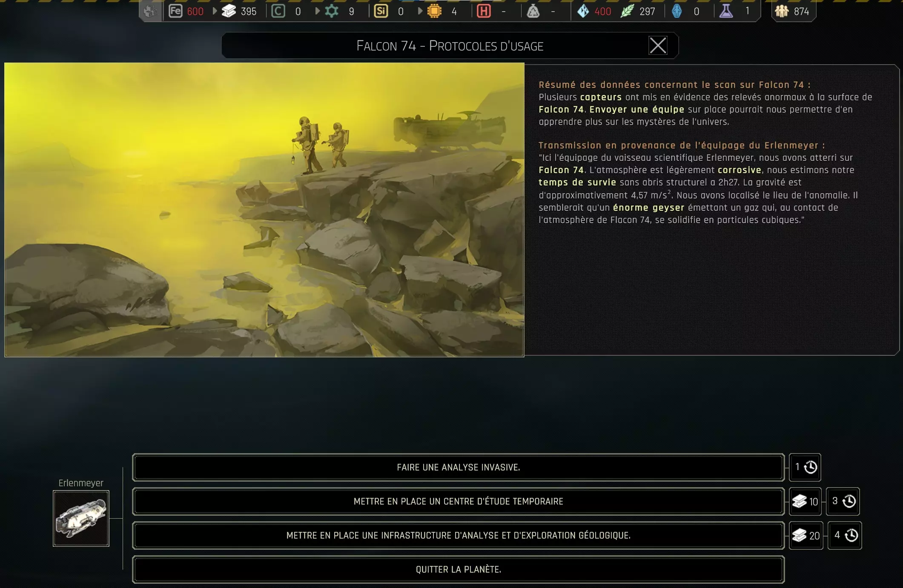Click the metal alloy ingots icon

(229, 11)
